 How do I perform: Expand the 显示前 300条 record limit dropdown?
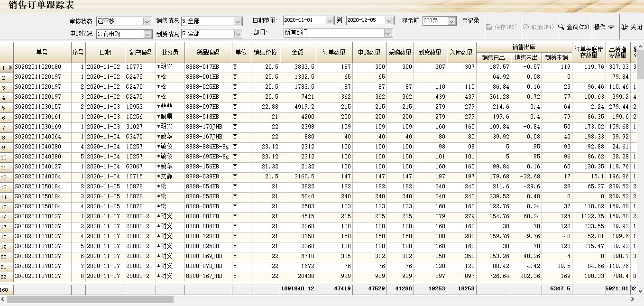[x=451, y=21]
